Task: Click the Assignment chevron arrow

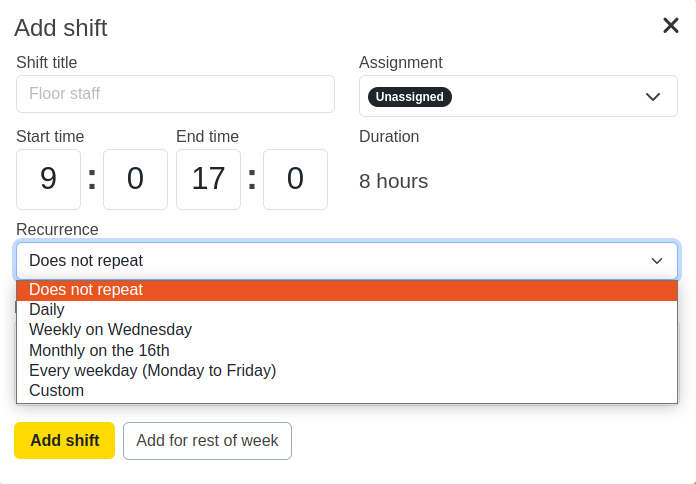Action: 653,97
